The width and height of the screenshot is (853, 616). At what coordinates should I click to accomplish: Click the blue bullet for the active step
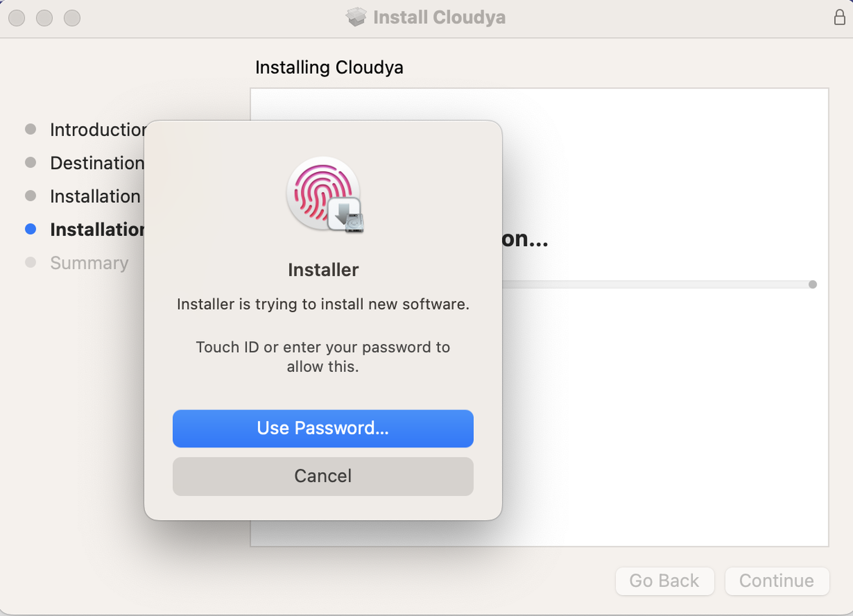click(x=30, y=229)
